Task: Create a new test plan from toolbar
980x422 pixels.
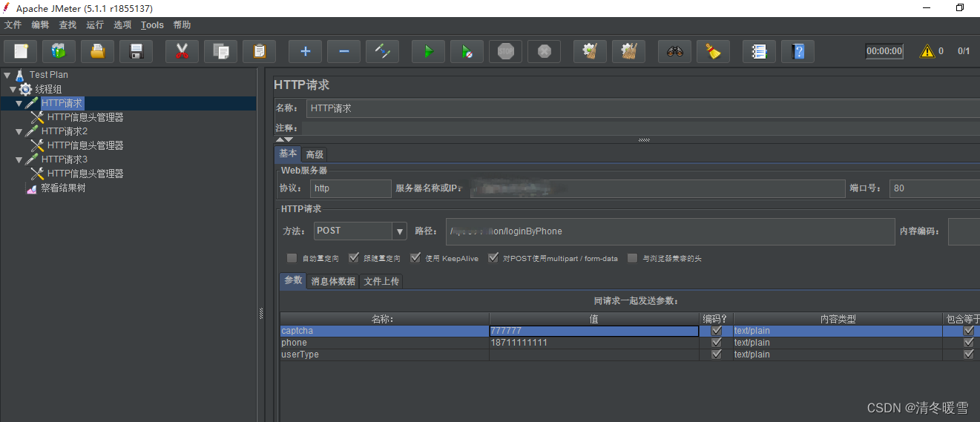Action: pos(20,51)
